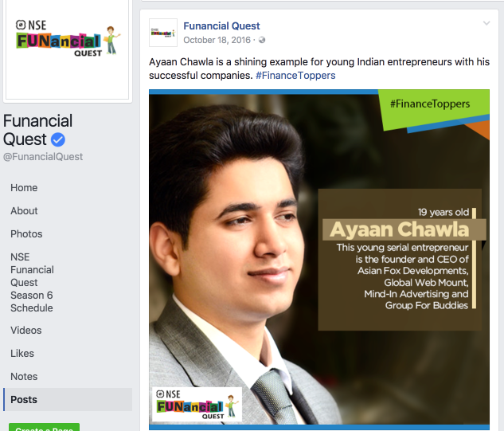Open the Ayaan Chawla post image
This screenshot has height=431, width=504.
pyautogui.click(x=319, y=260)
